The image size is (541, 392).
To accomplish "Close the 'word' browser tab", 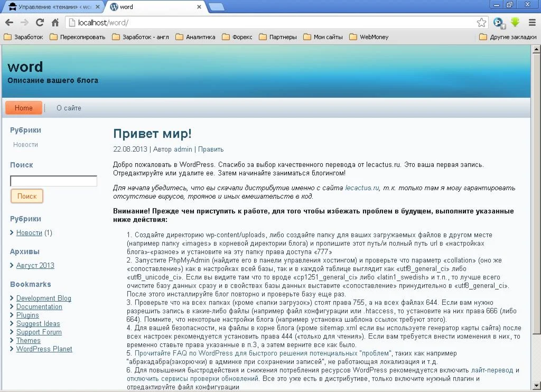I will (199, 7).
